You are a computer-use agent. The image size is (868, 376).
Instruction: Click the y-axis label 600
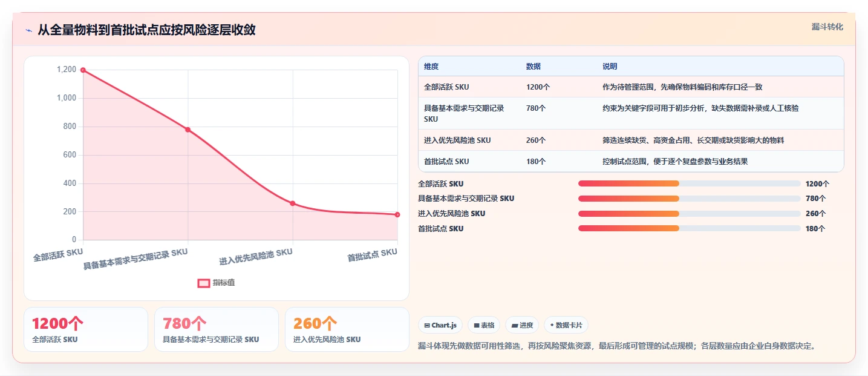tap(70, 155)
